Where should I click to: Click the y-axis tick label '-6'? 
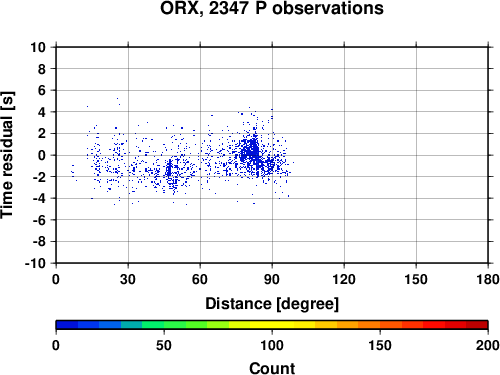coord(39,220)
